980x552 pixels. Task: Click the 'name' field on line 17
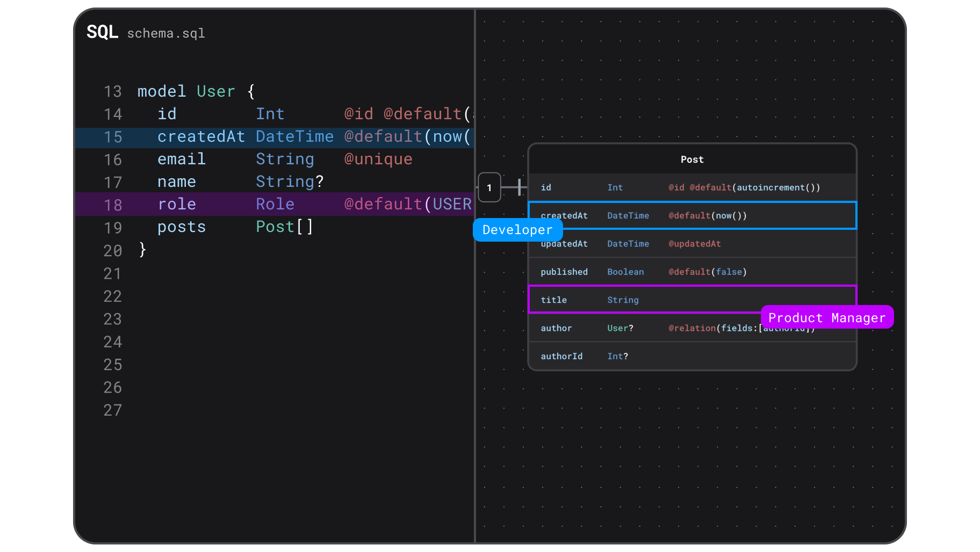point(177,181)
